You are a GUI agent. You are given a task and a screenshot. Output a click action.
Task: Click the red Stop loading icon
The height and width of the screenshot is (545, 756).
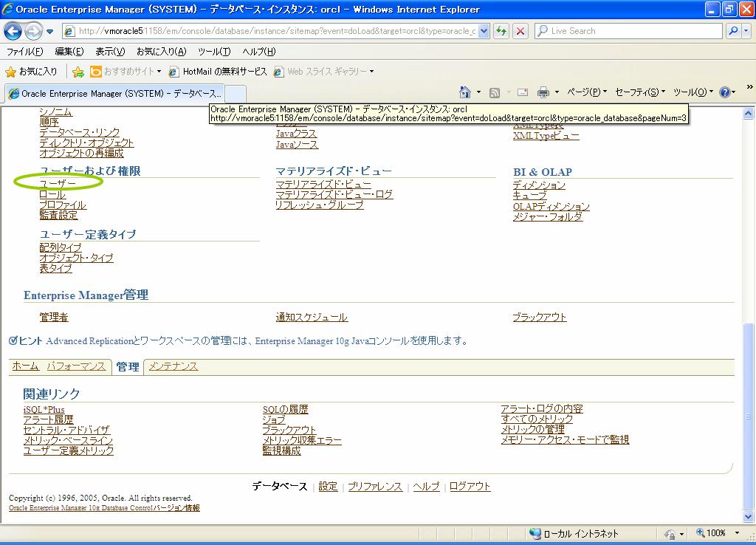520,31
